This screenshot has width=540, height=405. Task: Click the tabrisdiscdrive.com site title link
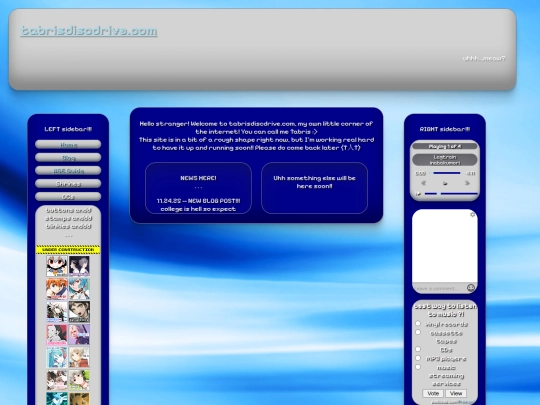pos(89,31)
